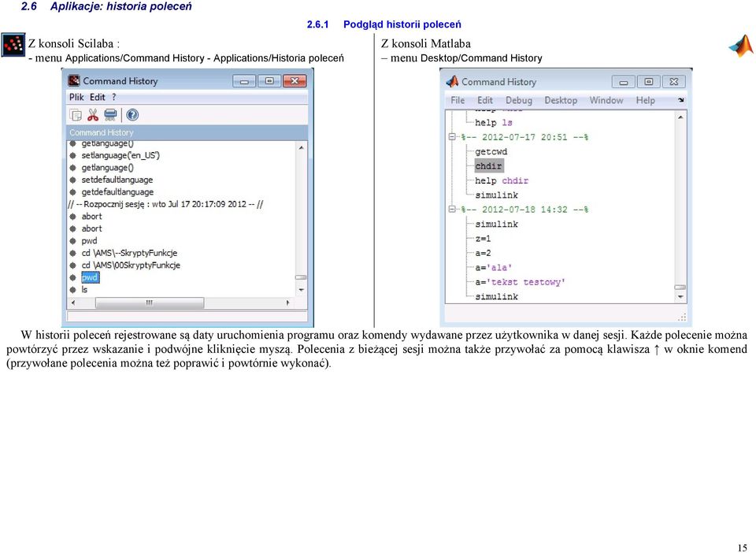Close the Scilab Command History window
The width and height of the screenshot is (756, 553).
[294, 81]
